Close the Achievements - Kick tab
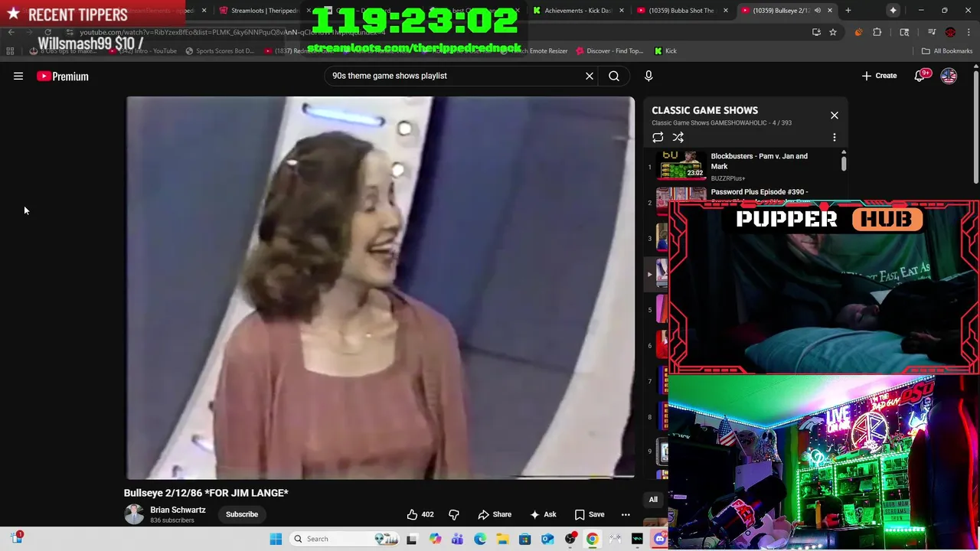Screen dimensions: 980x551 (x=621, y=11)
